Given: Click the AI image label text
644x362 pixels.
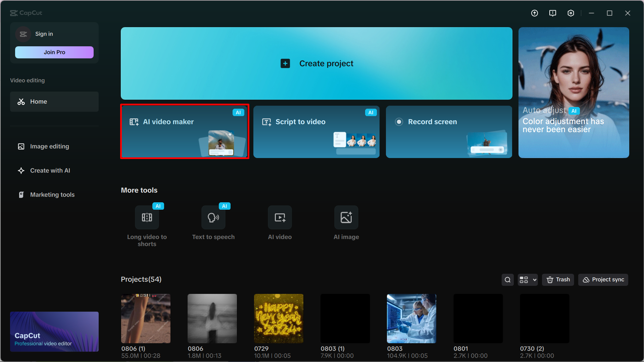Looking at the screenshot, I should [x=346, y=237].
